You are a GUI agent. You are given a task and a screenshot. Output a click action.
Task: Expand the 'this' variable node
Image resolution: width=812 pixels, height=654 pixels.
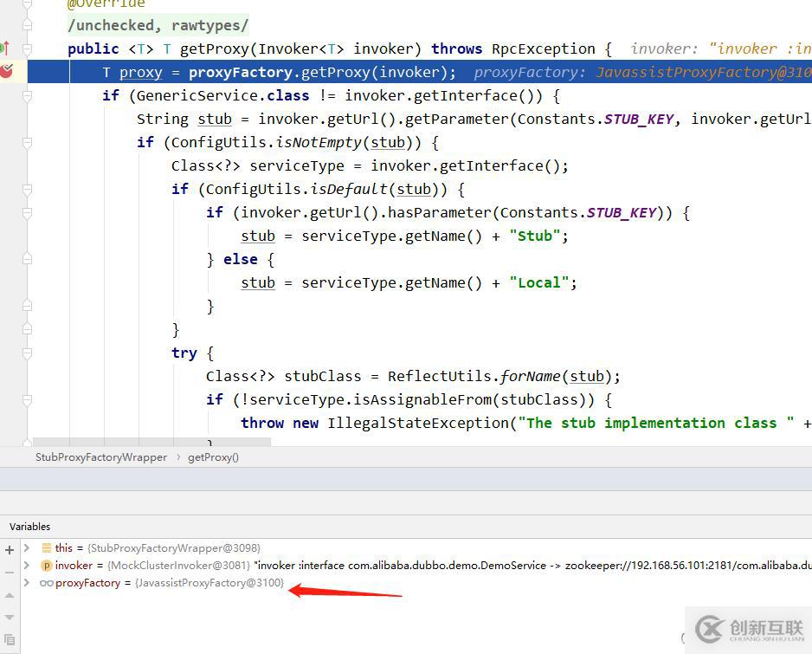(x=27, y=548)
